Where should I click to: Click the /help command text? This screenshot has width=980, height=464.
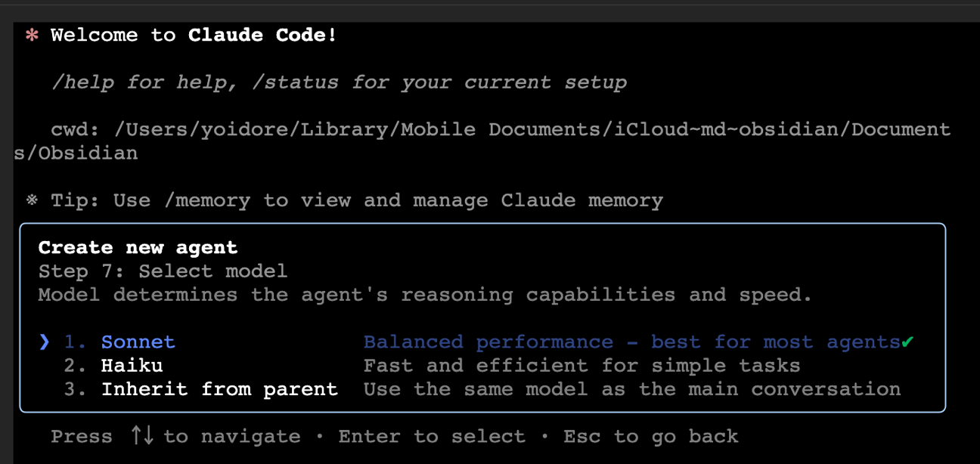[82, 82]
